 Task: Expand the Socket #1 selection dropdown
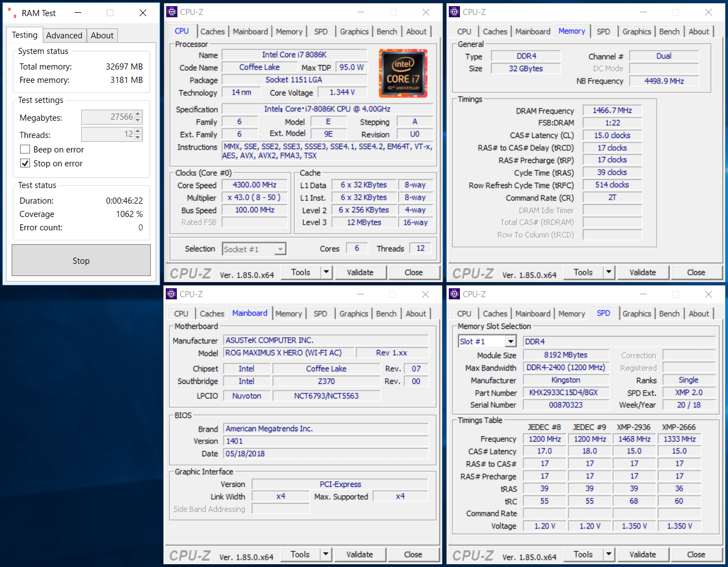(280, 249)
